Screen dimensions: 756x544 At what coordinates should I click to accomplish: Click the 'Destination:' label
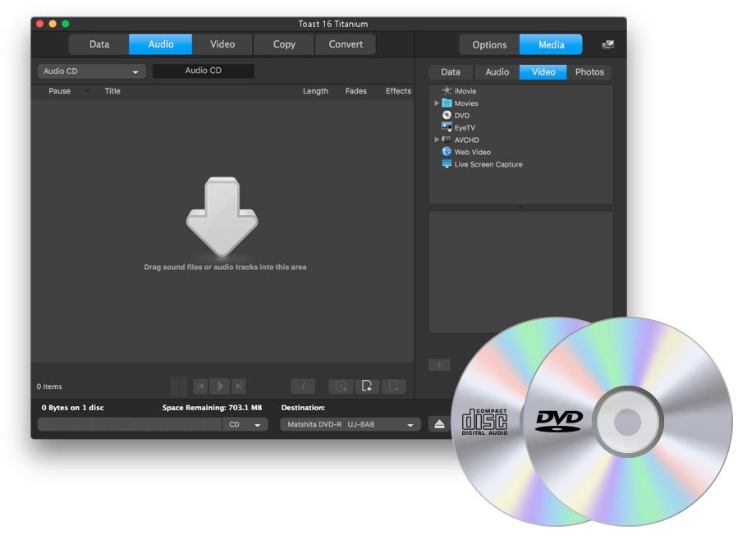[x=303, y=408]
